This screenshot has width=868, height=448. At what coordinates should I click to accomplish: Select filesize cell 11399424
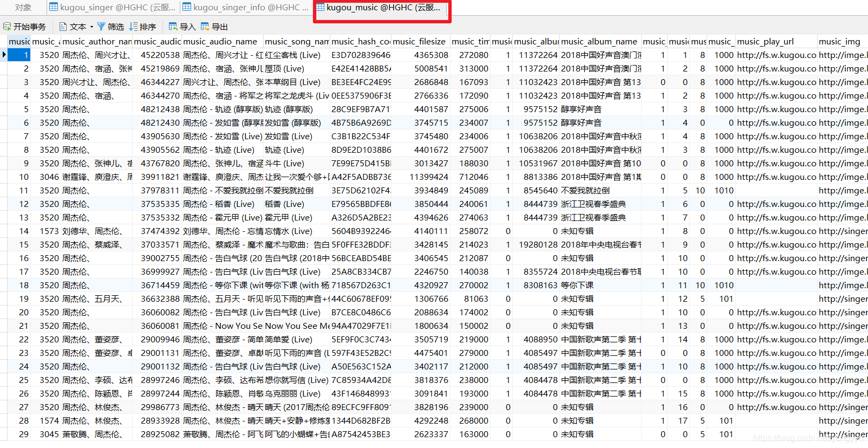(x=420, y=177)
